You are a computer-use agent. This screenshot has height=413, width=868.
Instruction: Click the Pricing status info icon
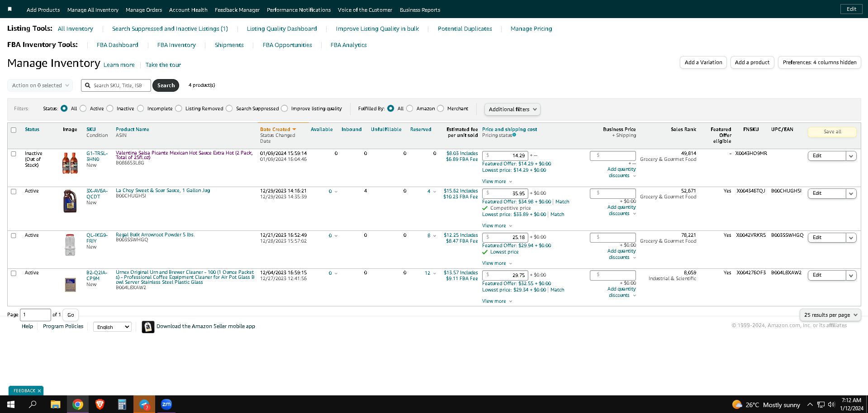[x=514, y=135]
